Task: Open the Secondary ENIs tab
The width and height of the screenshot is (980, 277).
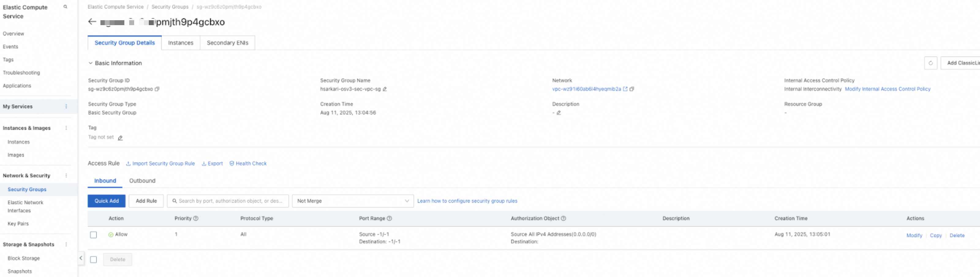Action: [x=227, y=43]
